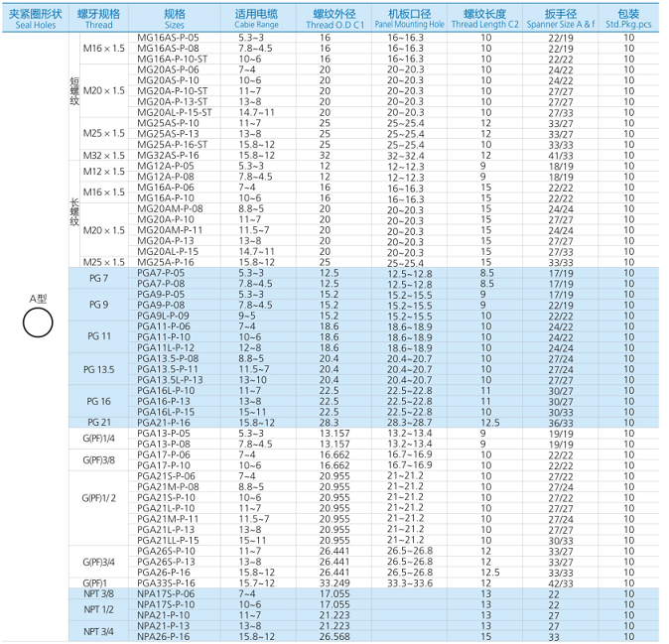The image size is (669, 644).
Task: Click the NPT 3/8 thread cell
Action: tap(98, 593)
